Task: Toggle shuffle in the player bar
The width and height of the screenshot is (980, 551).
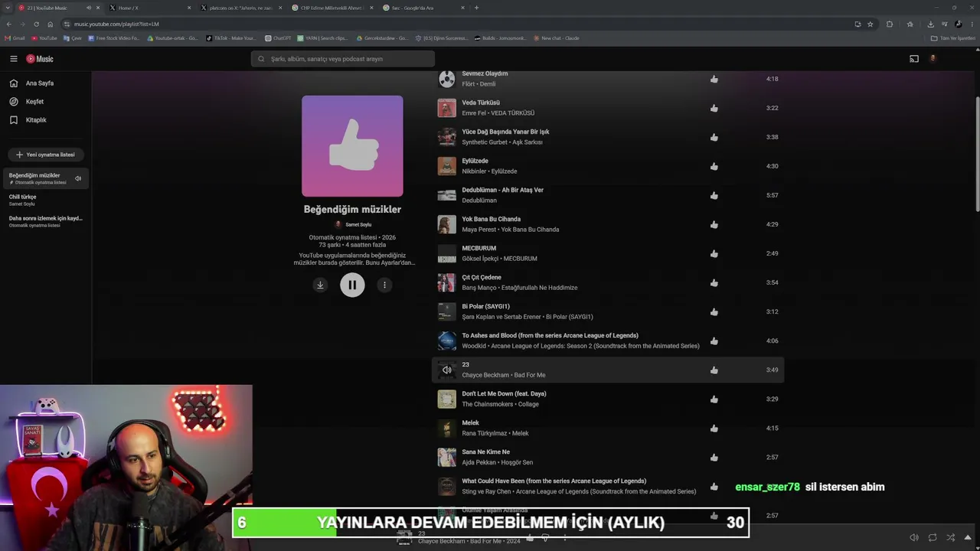Action: (x=951, y=537)
